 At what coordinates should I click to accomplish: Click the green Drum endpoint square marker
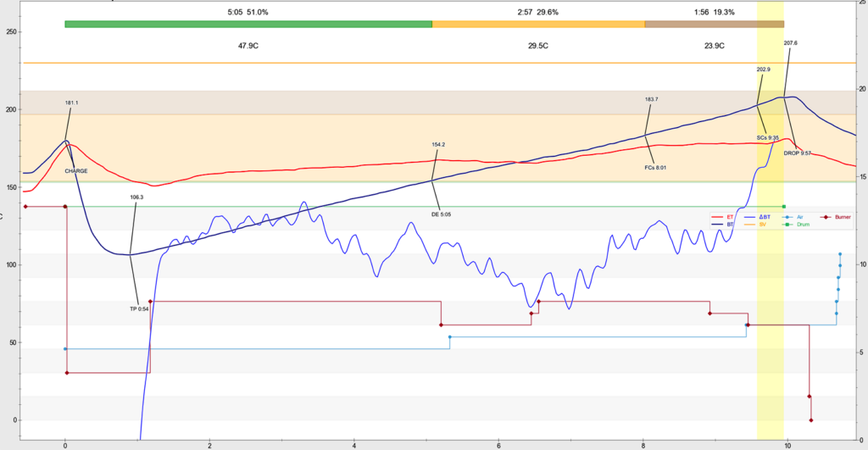[x=784, y=207]
